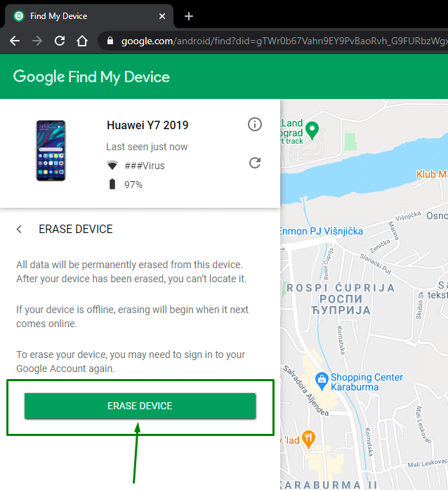Click the Google Find My Device header title
This screenshot has height=490, width=448.
click(91, 77)
